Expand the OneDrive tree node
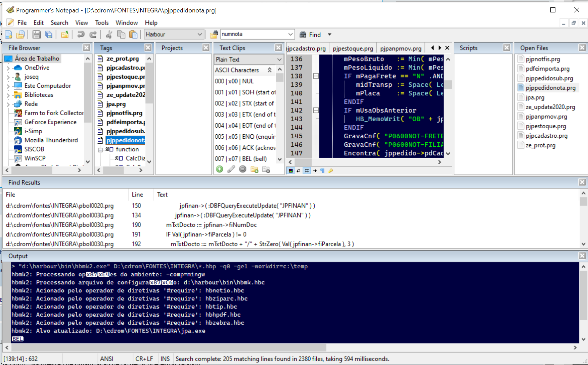 (x=8, y=68)
